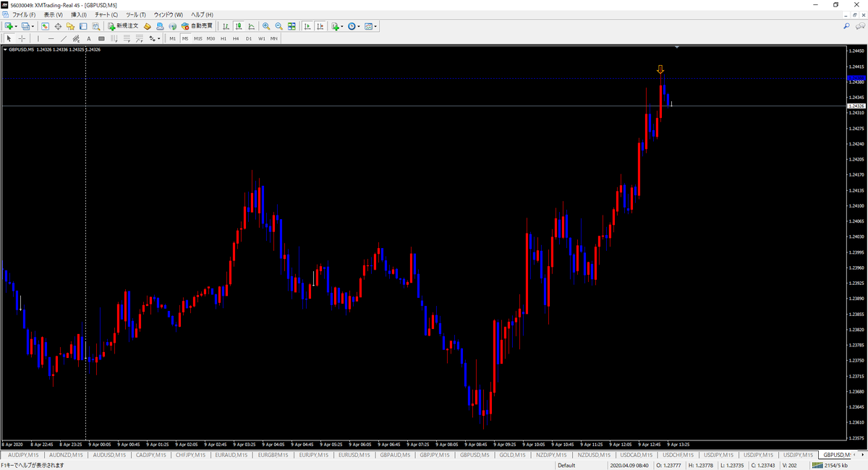The height and width of the screenshot is (470, 868).
Task: Zoom out of the chart
Action: (x=278, y=26)
